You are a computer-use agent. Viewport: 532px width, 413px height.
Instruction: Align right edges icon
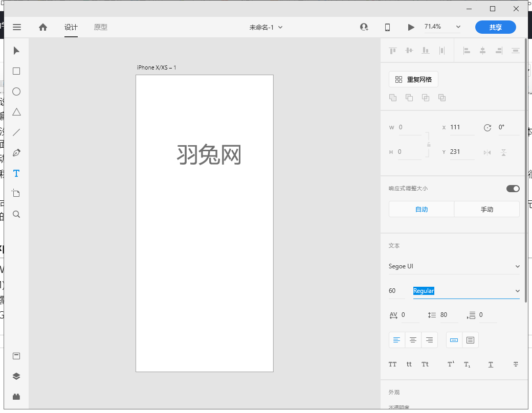499,51
